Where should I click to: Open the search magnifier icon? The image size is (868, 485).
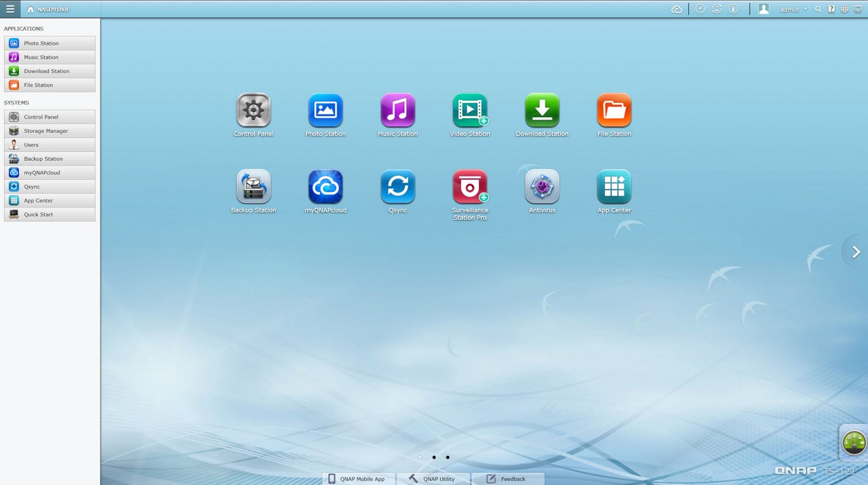(818, 9)
